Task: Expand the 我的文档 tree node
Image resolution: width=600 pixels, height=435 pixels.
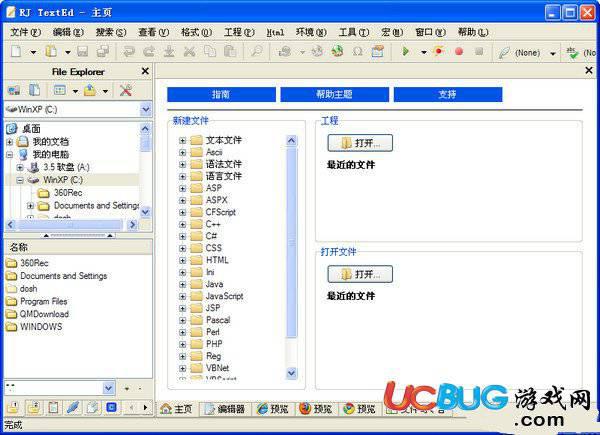Action: pyautogui.click(x=10, y=142)
